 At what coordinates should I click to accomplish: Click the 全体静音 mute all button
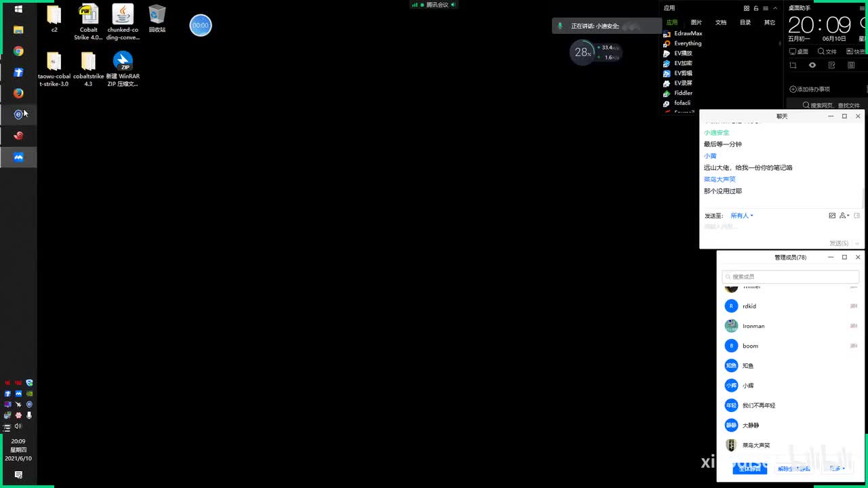click(750, 468)
